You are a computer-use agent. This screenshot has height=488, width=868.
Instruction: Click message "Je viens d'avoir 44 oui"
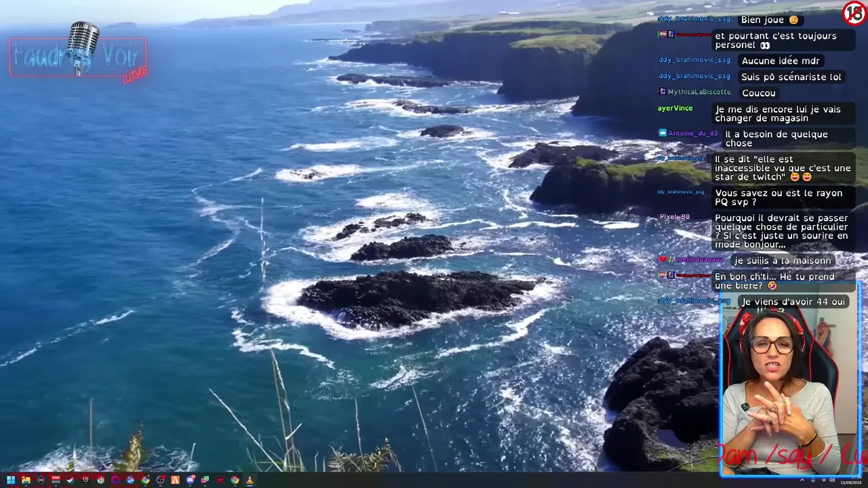coord(793,302)
